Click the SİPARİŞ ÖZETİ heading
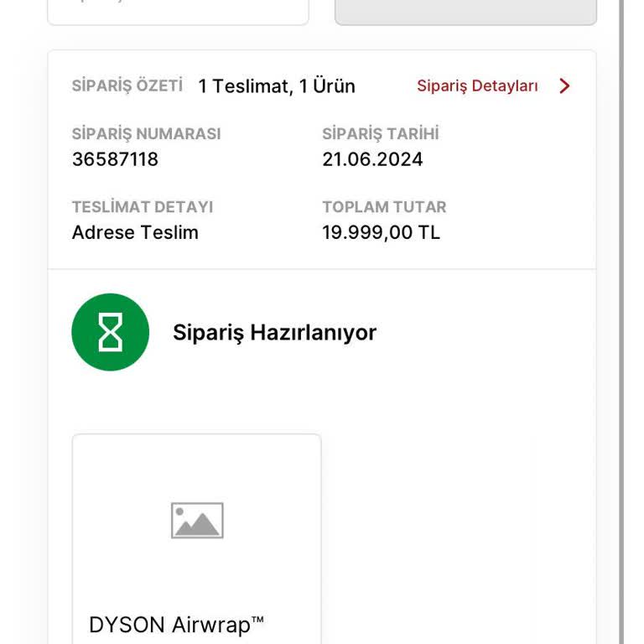 click(x=127, y=86)
